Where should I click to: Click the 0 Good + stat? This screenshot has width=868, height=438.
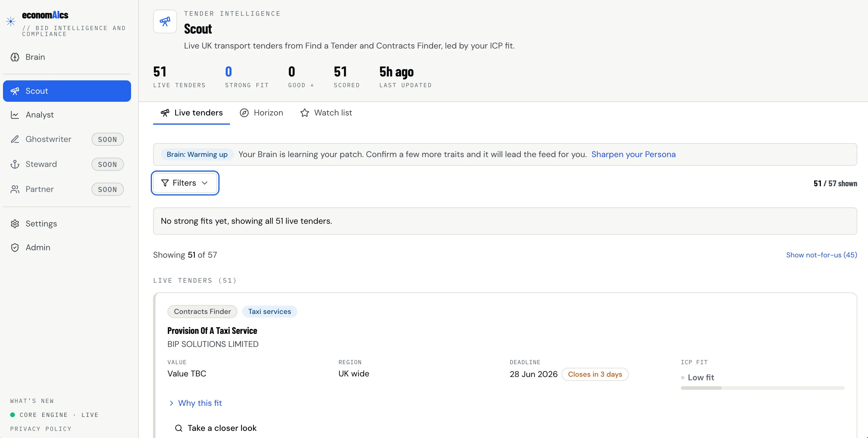[x=301, y=77]
